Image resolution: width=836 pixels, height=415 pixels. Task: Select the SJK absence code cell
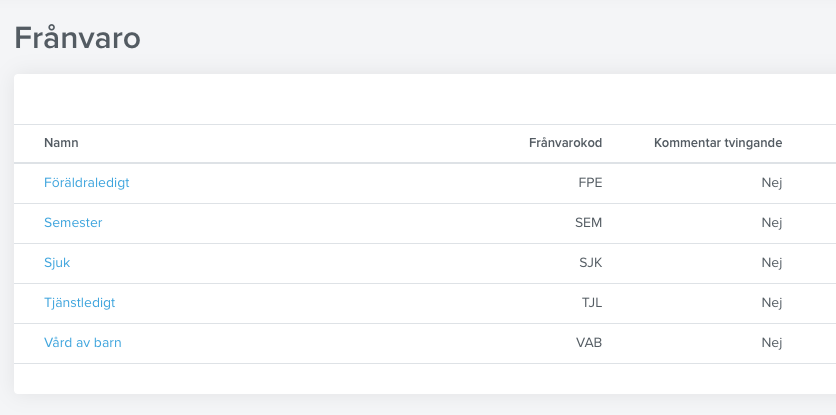click(x=591, y=263)
